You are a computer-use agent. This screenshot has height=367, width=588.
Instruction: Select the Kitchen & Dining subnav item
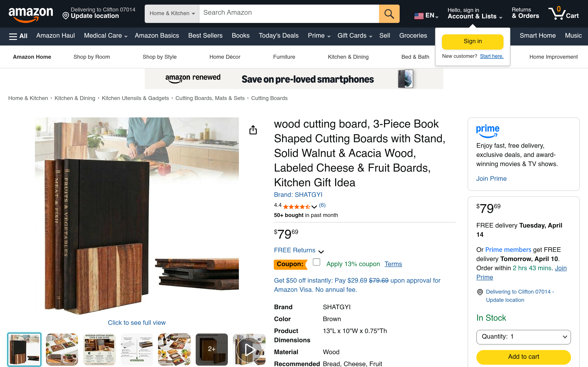pyautogui.click(x=348, y=57)
